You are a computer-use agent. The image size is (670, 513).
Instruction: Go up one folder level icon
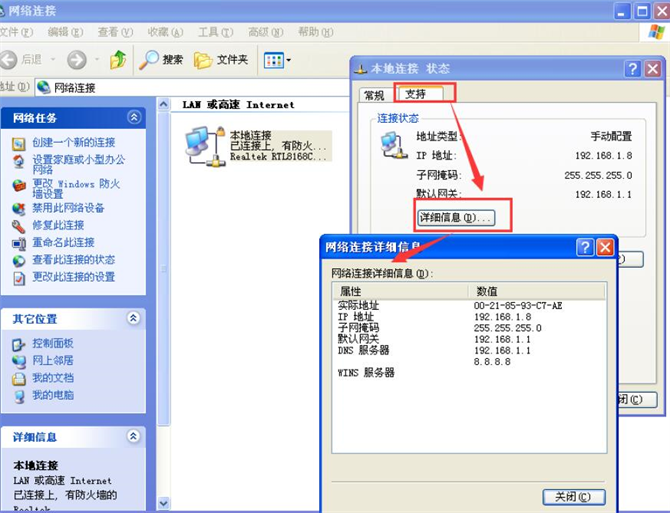point(118,60)
